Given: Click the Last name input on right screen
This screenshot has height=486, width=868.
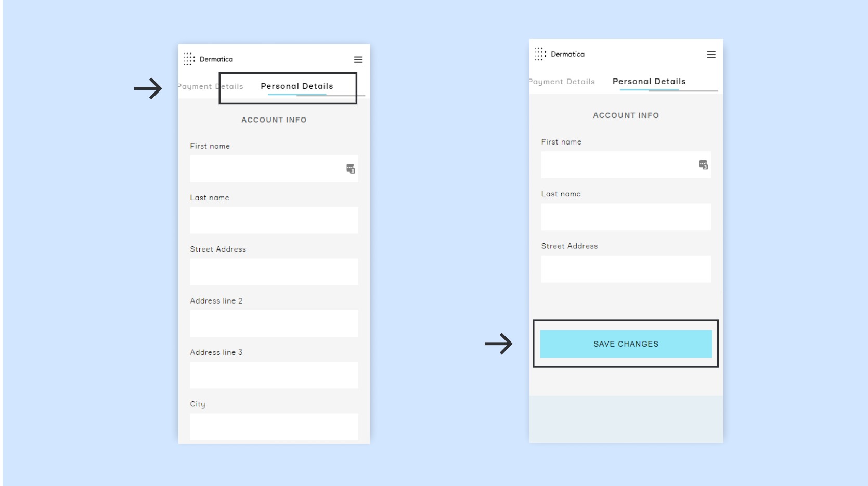Looking at the screenshot, I should click(x=626, y=217).
